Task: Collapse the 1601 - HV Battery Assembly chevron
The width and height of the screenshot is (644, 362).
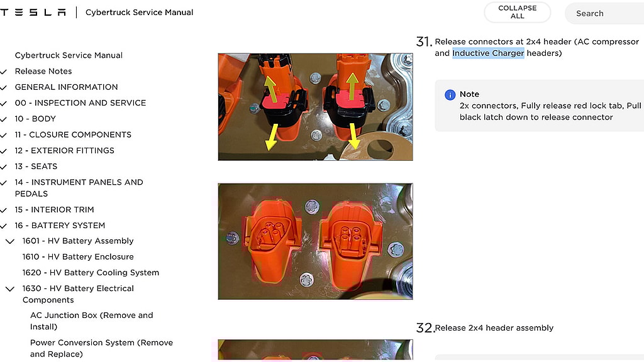Action: click(10, 241)
